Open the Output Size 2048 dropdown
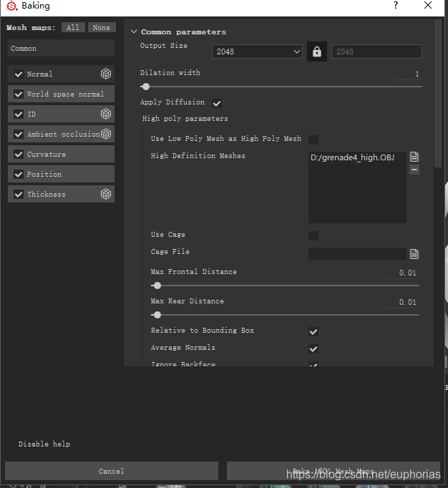This screenshot has height=488, width=448. point(257,52)
